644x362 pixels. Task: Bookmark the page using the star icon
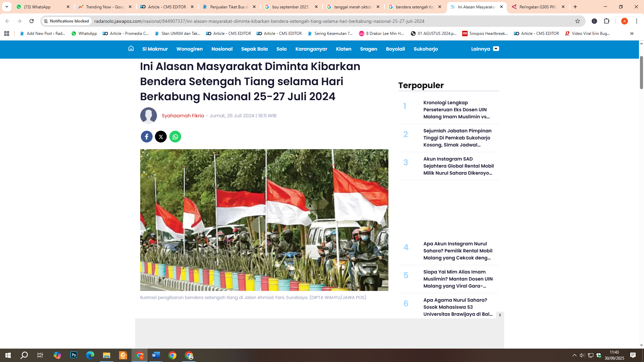(x=578, y=21)
